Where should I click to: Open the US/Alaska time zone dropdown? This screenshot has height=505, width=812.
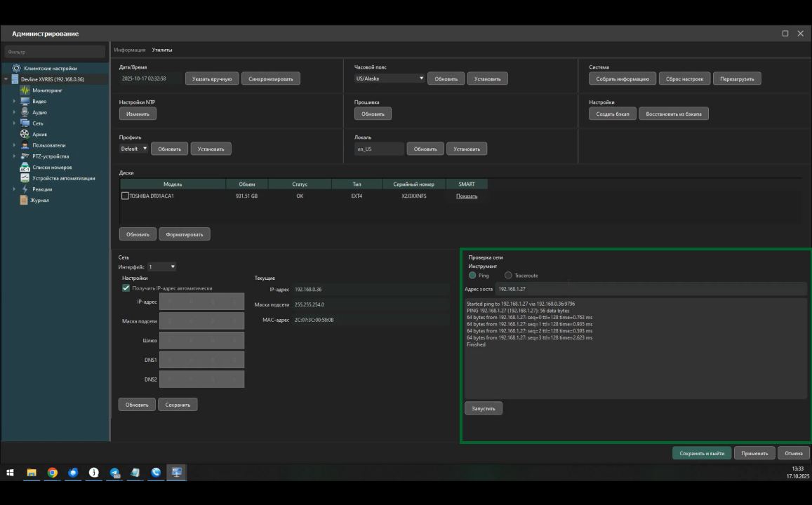390,79
